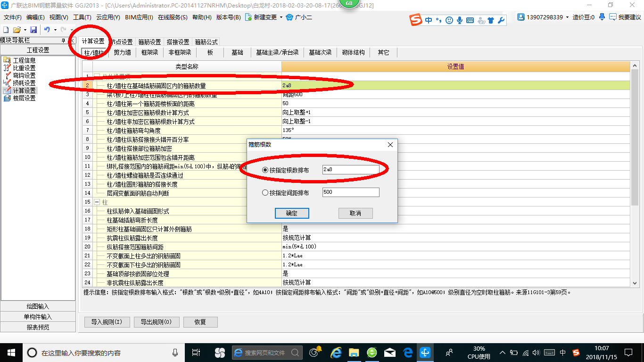Select the 剪力墙 sub-tab
Image resolution: width=644 pixels, height=362 pixels.
[x=122, y=52]
